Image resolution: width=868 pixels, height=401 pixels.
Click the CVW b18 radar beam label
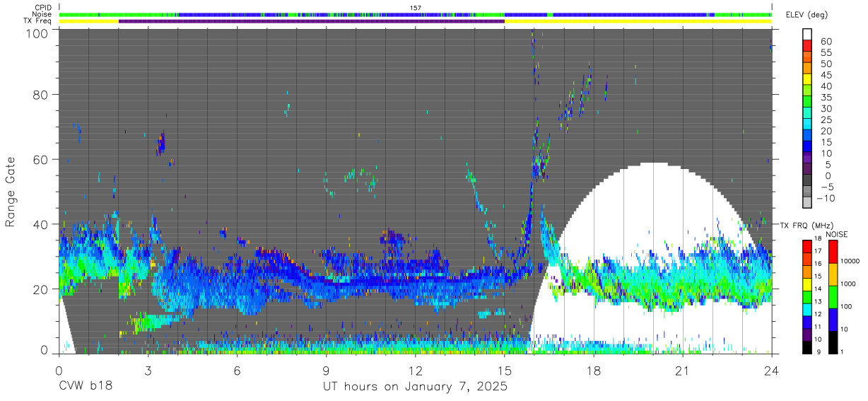pyautogui.click(x=86, y=387)
